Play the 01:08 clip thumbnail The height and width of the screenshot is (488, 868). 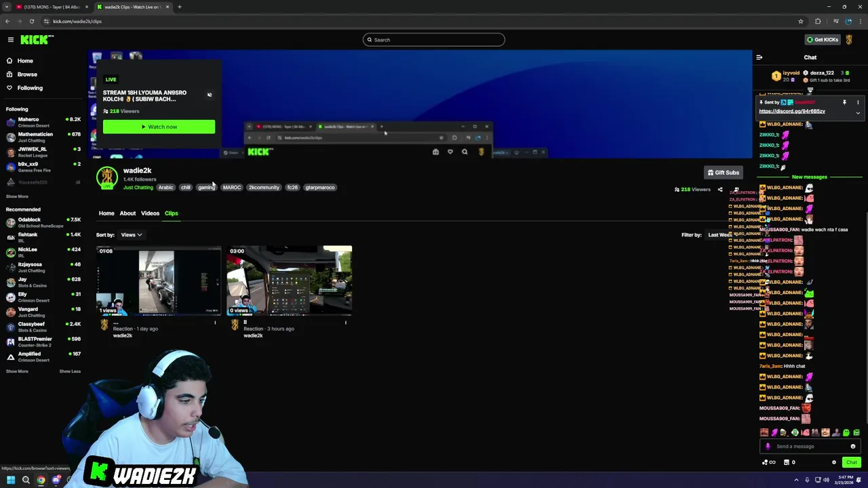coord(159,281)
